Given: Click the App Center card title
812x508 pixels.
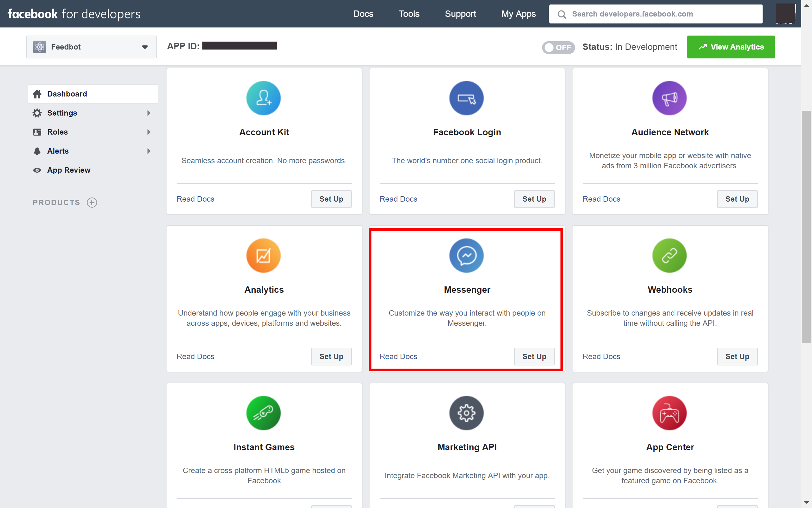Looking at the screenshot, I should coord(670,447).
